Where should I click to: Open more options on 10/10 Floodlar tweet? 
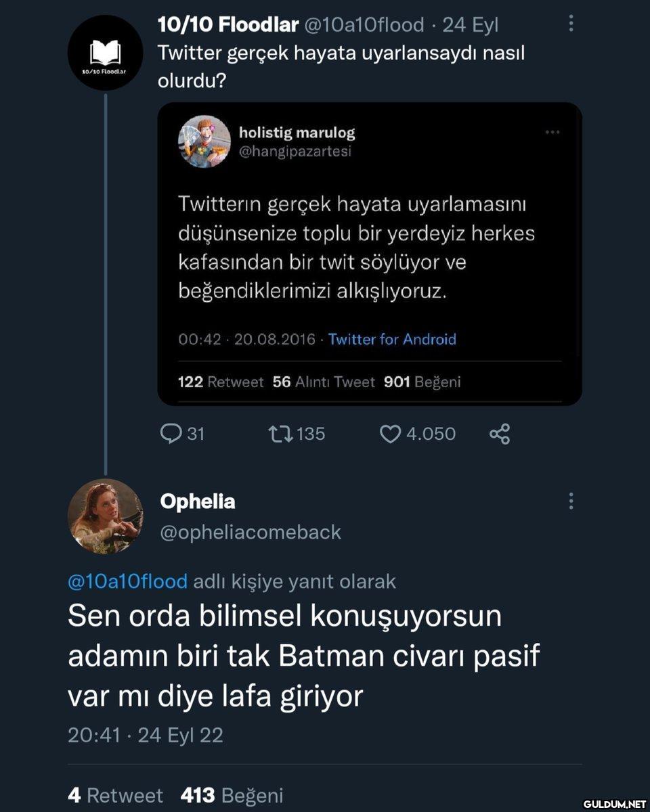[x=571, y=25]
